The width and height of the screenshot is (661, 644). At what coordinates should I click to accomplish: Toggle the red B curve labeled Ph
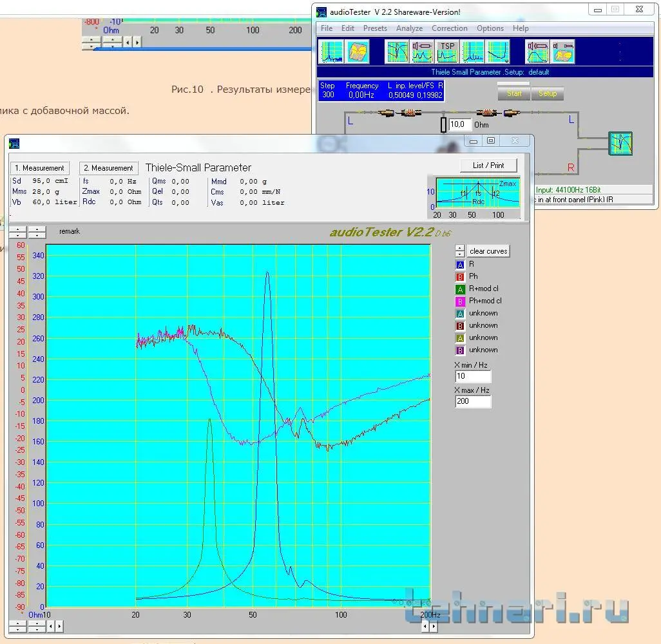(x=460, y=277)
